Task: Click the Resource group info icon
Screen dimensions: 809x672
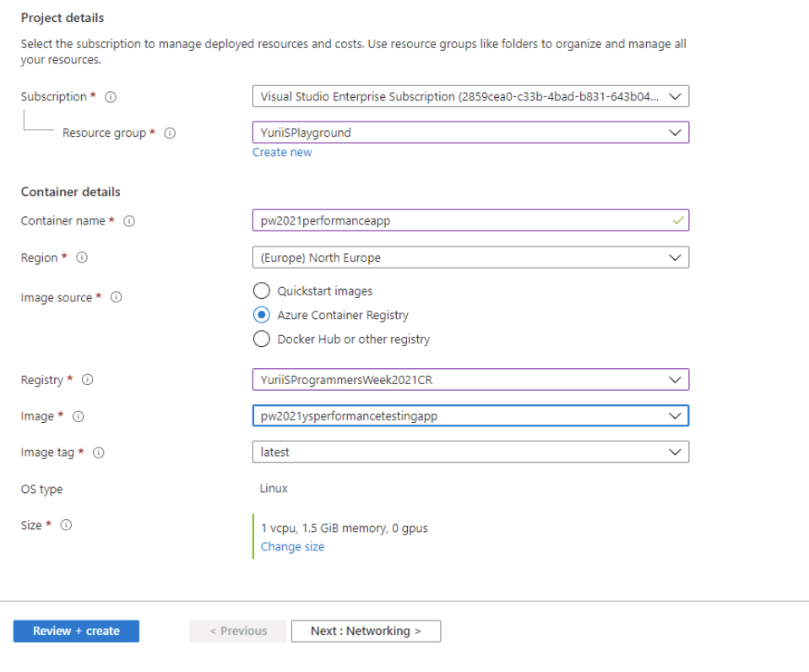Action: click(x=170, y=133)
